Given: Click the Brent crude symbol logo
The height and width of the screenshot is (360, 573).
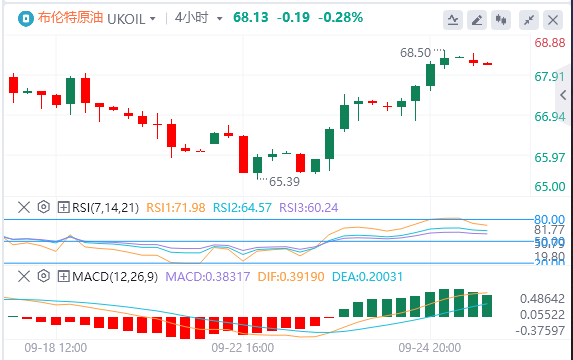Looking at the screenshot, I should (x=26, y=19).
